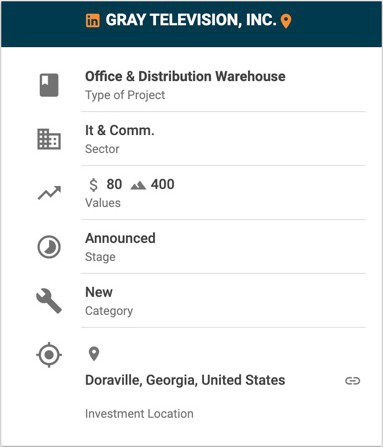Click the bookmark icon for project type
Image resolution: width=383 pixels, height=447 pixels.
(49, 85)
